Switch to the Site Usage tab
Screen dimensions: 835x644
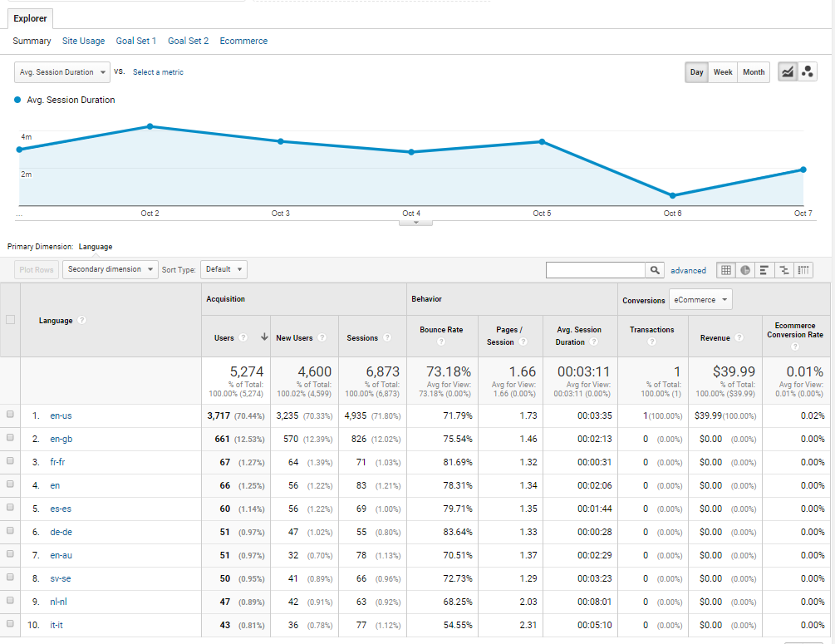[x=83, y=41]
